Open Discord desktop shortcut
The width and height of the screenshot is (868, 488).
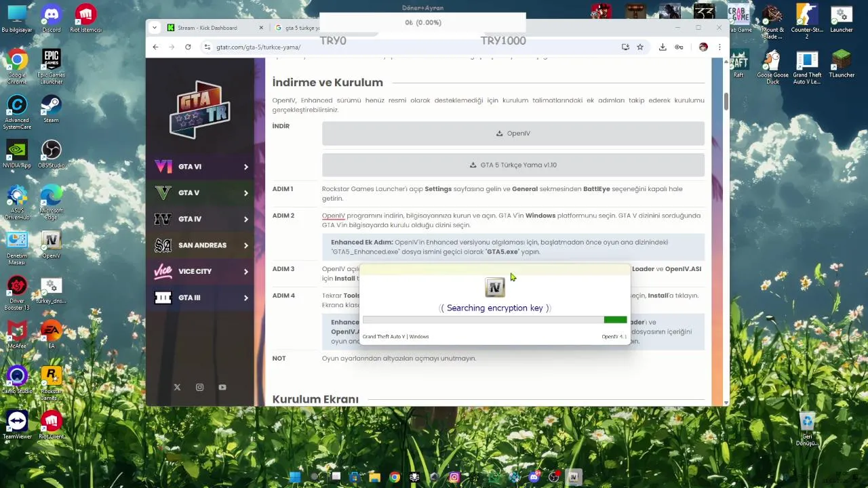click(x=52, y=19)
